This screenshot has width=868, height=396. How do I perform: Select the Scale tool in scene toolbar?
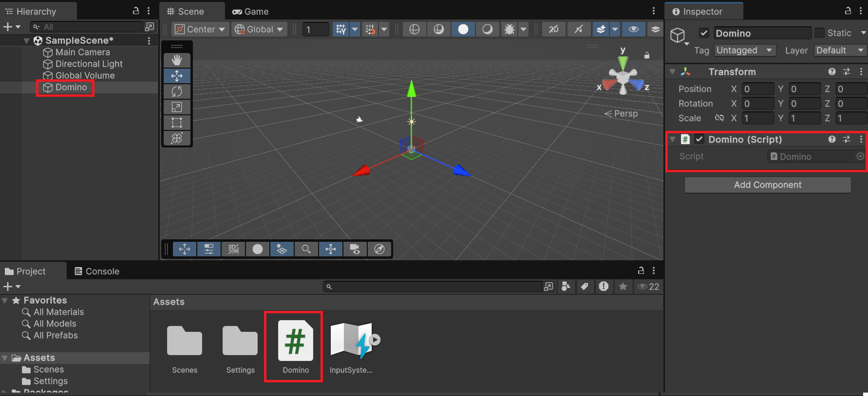[177, 107]
